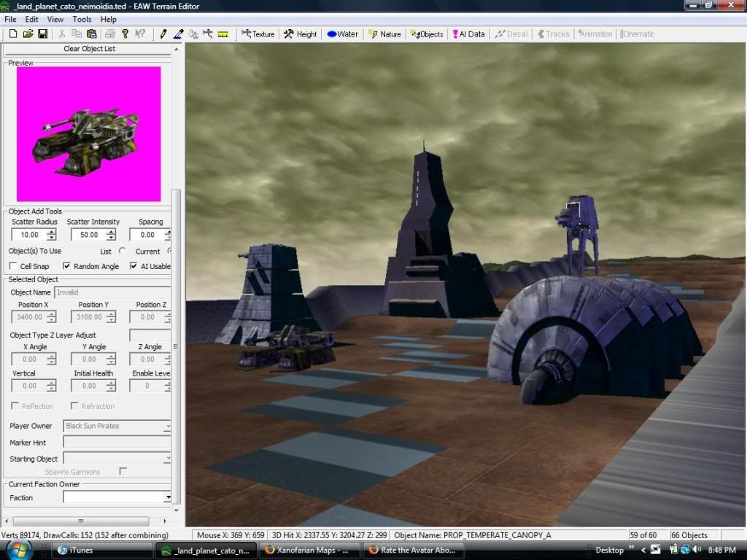
Task: Click the volume icon in system tray
Action: pos(697,550)
